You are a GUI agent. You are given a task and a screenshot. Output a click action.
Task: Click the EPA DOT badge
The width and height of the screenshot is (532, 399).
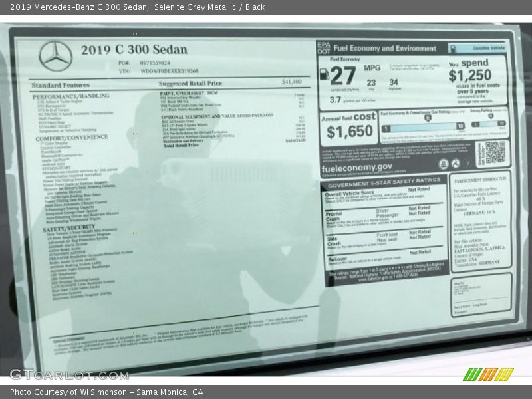[324, 48]
